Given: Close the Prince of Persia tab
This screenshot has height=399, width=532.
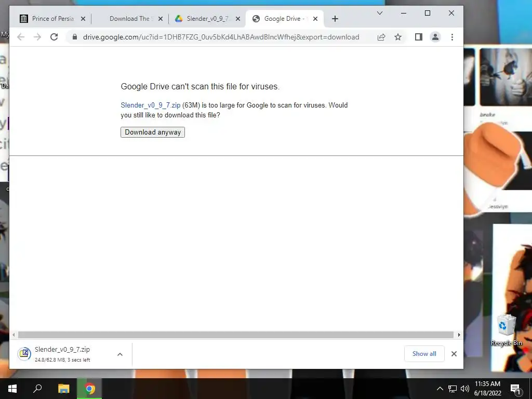Looking at the screenshot, I should click(83, 19).
